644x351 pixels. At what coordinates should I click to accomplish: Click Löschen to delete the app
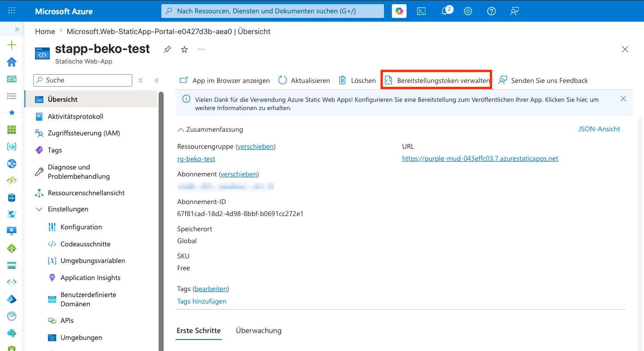(357, 81)
